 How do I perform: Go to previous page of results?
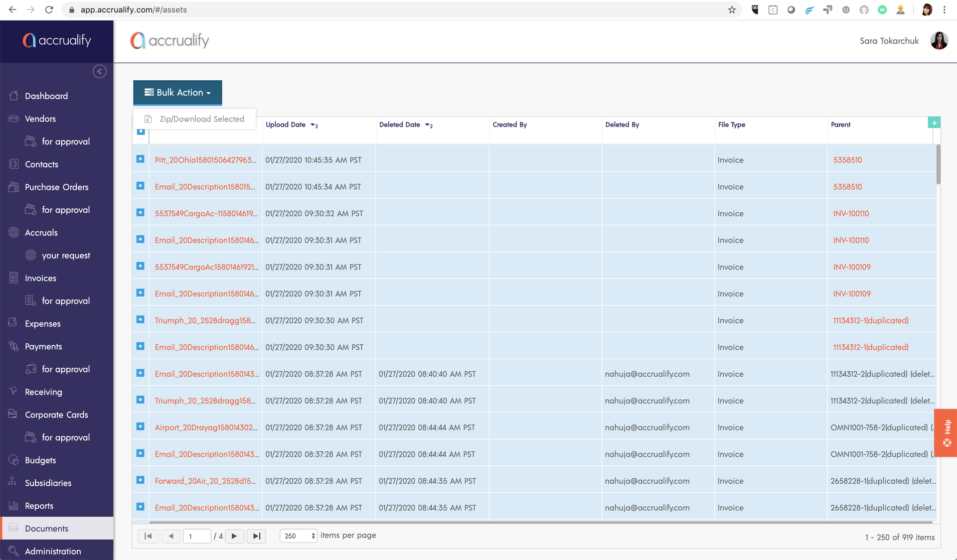(171, 536)
